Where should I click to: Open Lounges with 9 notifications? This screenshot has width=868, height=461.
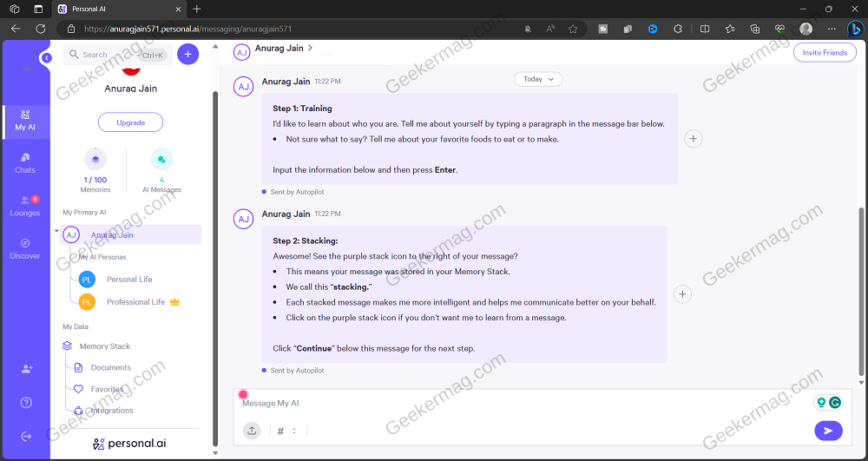(x=25, y=206)
